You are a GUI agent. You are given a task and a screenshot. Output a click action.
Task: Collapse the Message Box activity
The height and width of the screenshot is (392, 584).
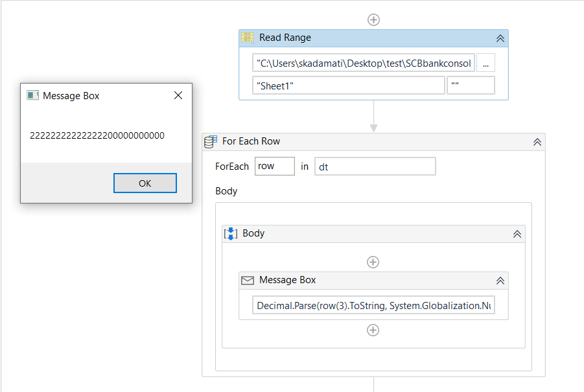point(500,281)
